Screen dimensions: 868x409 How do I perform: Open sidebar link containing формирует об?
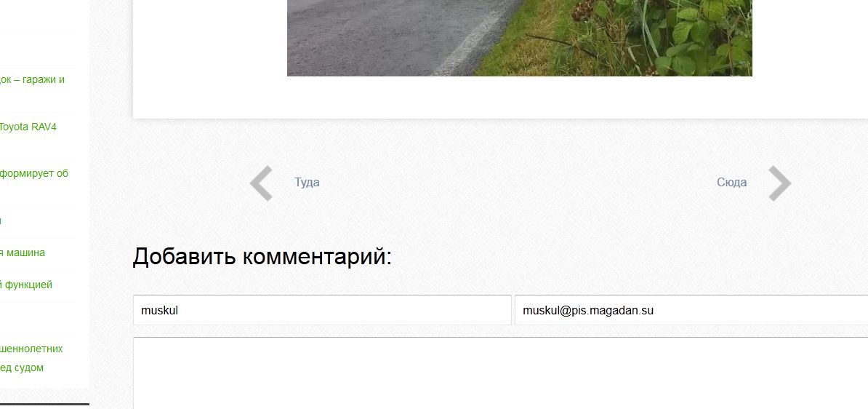[33, 173]
